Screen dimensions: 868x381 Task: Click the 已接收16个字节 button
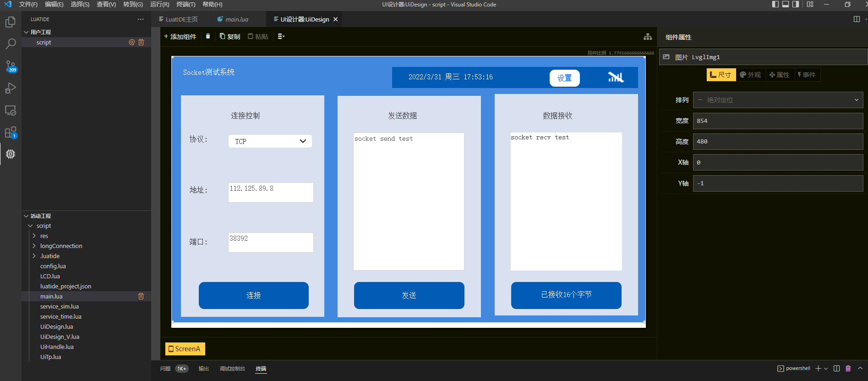pyautogui.click(x=566, y=295)
